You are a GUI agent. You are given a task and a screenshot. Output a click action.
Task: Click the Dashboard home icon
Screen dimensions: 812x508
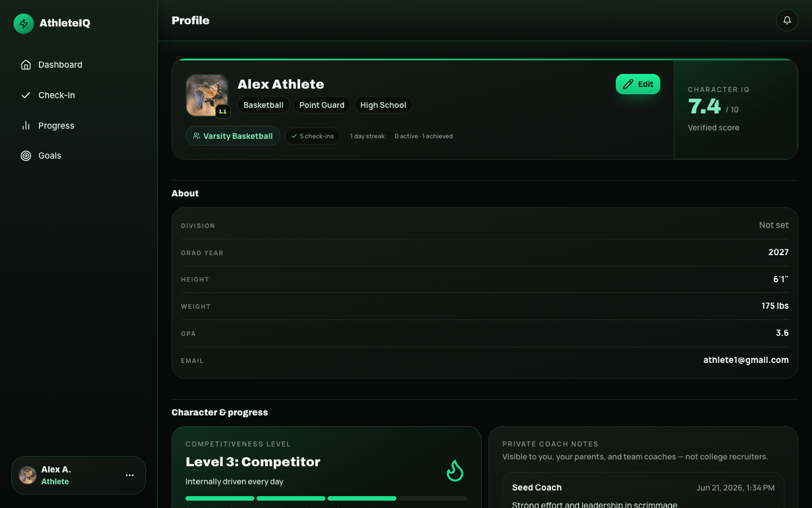point(26,65)
